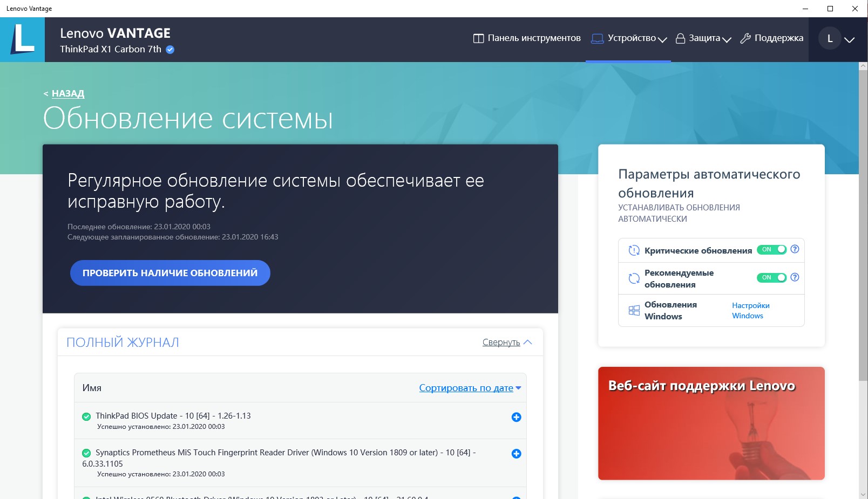The image size is (868, 499).
Task: Go to Панель инструментов tab
Action: coord(527,38)
